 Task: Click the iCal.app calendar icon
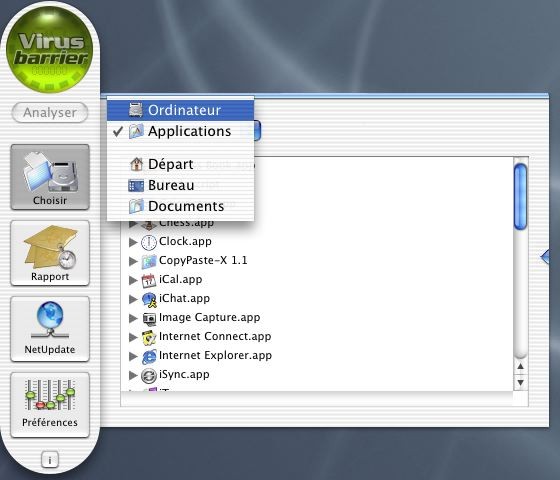(x=149, y=281)
